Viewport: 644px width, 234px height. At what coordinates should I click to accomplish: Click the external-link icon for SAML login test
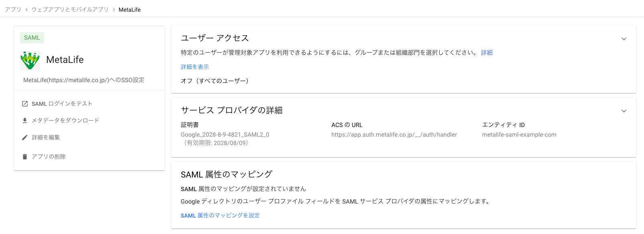point(25,104)
